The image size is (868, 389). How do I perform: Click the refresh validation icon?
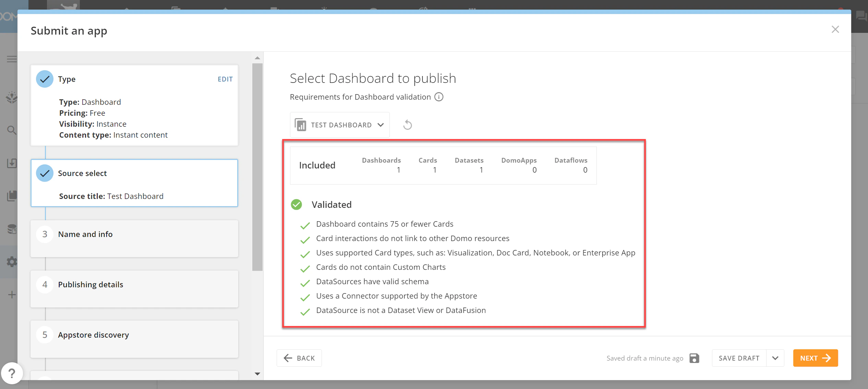[407, 125]
